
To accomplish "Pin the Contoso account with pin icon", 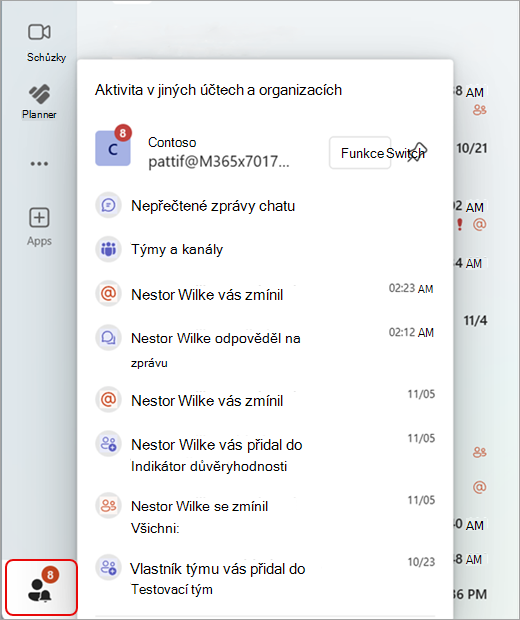I will pyautogui.click(x=417, y=152).
